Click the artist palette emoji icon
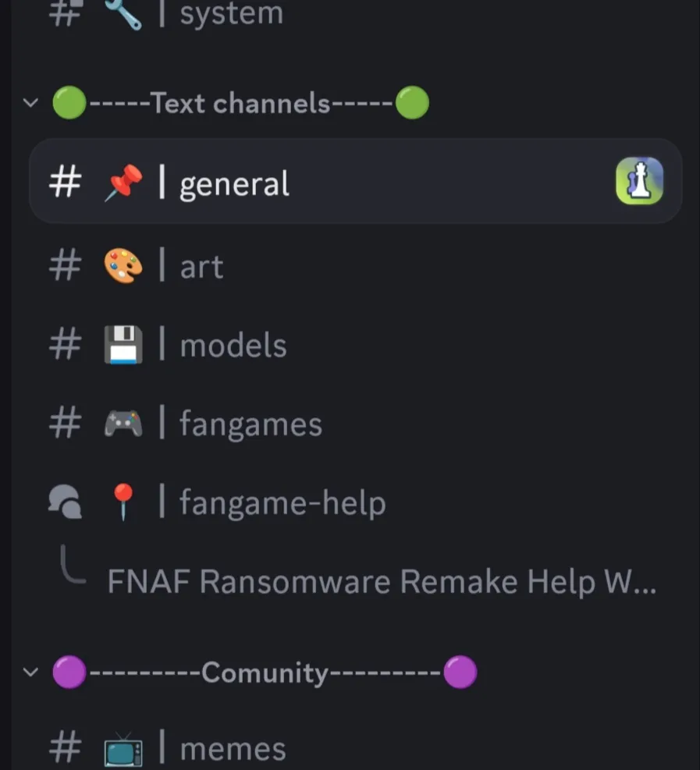The height and width of the screenshot is (770, 700). pos(123,266)
